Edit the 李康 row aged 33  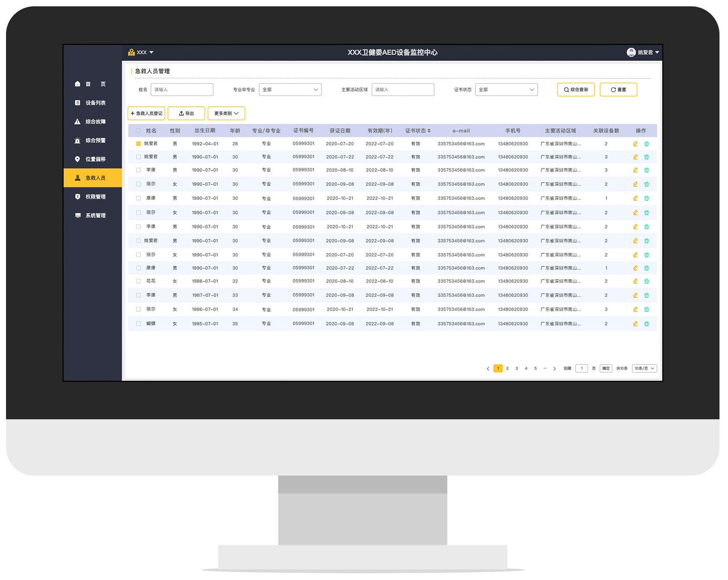point(635,295)
